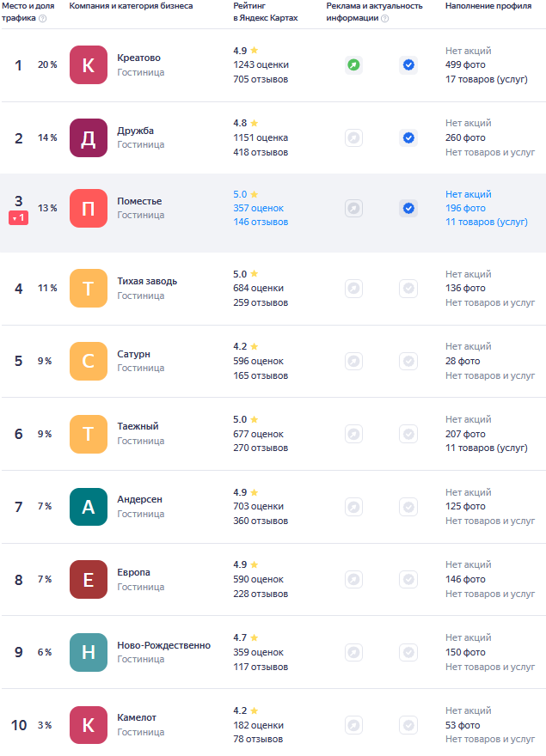Click the Дружба company name
This screenshot has height=756, width=546.
pos(136,131)
